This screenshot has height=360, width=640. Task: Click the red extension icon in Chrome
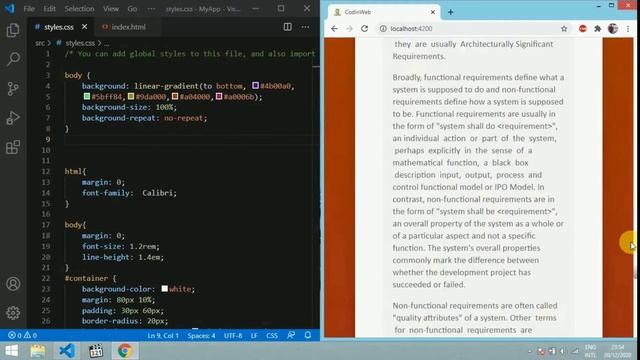click(582, 29)
